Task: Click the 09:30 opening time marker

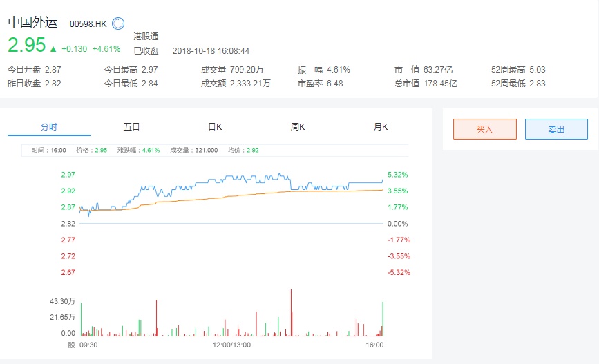Action: [x=88, y=345]
